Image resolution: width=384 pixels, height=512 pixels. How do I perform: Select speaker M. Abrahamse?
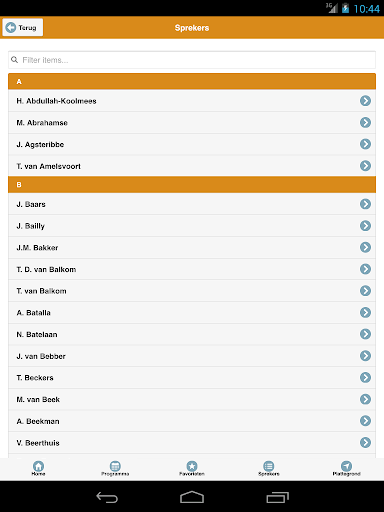192,123
